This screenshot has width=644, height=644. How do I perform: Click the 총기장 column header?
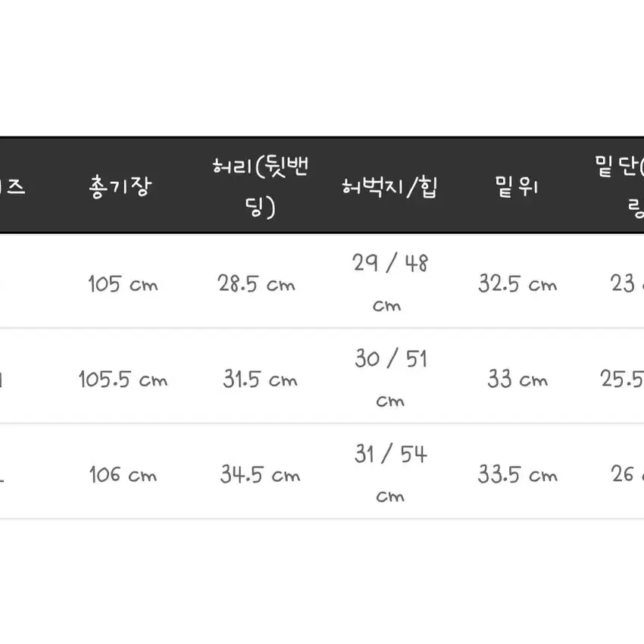[x=120, y=186]
